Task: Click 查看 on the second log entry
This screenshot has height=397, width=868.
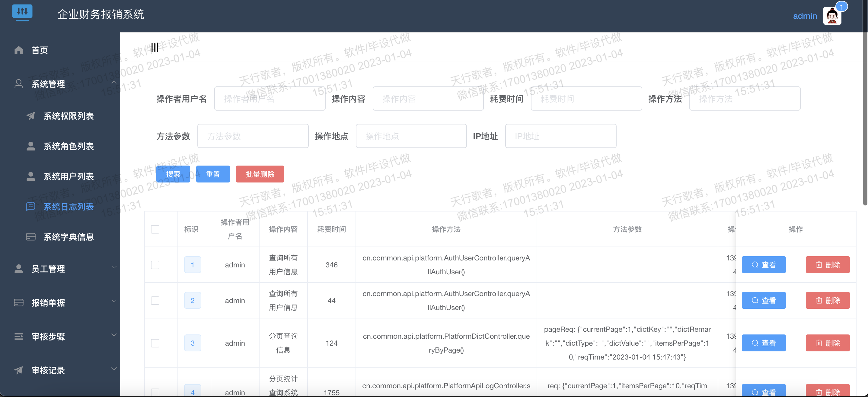Action: tap(764, 300)
